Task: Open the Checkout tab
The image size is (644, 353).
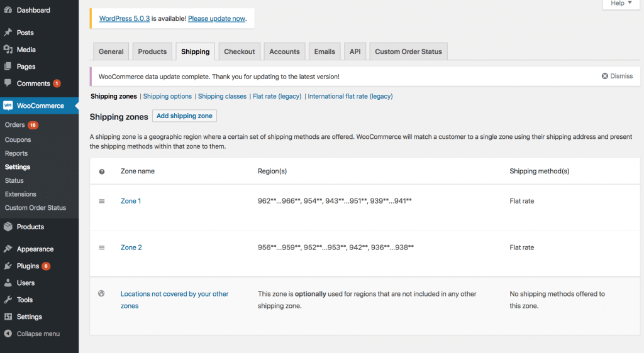Action: click(x=240, y=52)
